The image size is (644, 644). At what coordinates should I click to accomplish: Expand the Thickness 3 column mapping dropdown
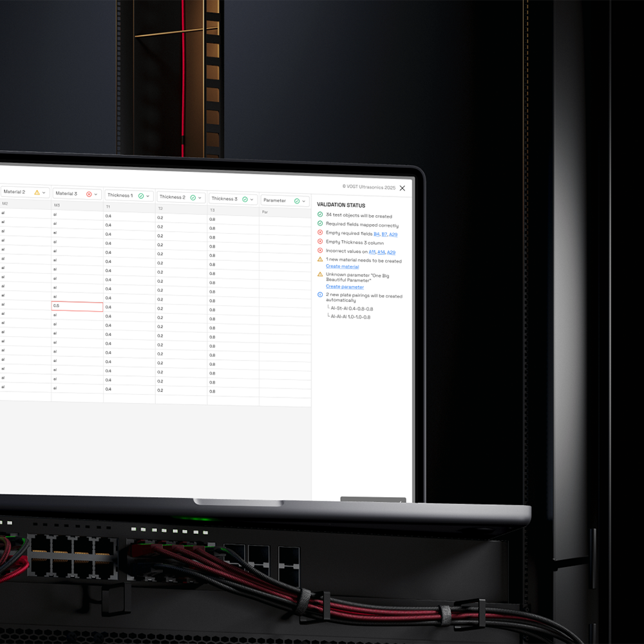pyautogui.click(x=252, y=200)
